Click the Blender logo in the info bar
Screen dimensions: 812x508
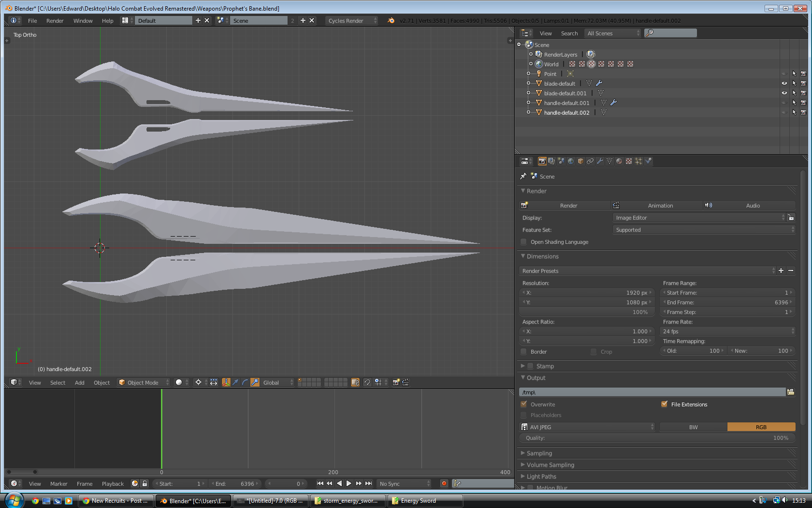coord(391,20)
